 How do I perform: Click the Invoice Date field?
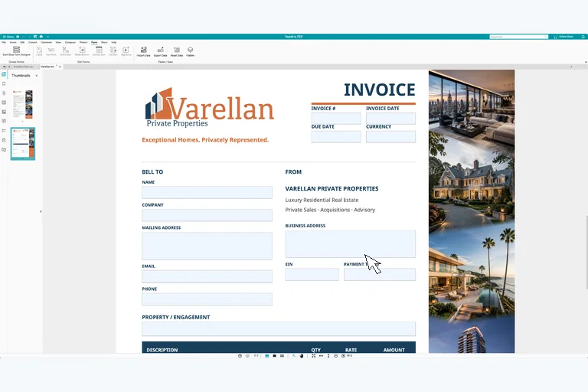coord(390,119)
